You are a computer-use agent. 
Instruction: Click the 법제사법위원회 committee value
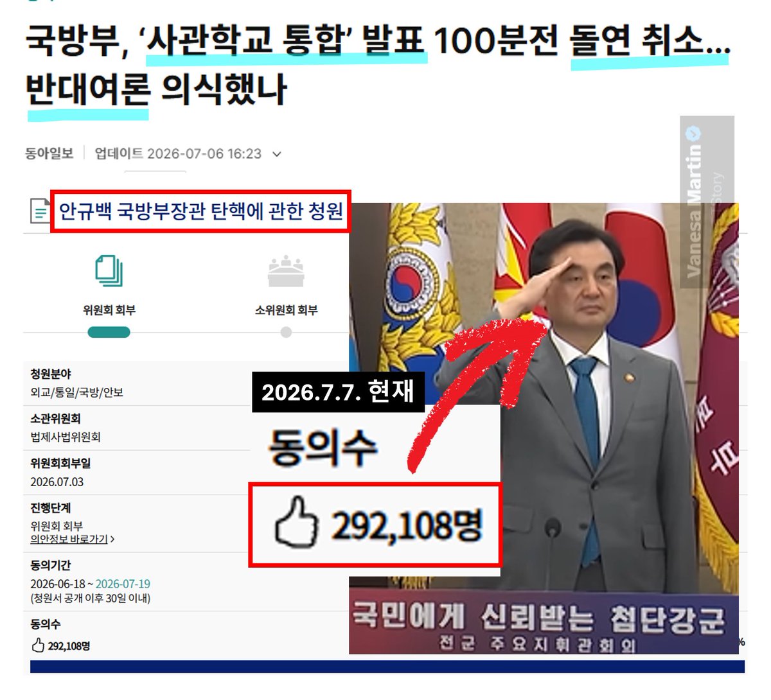66,437
